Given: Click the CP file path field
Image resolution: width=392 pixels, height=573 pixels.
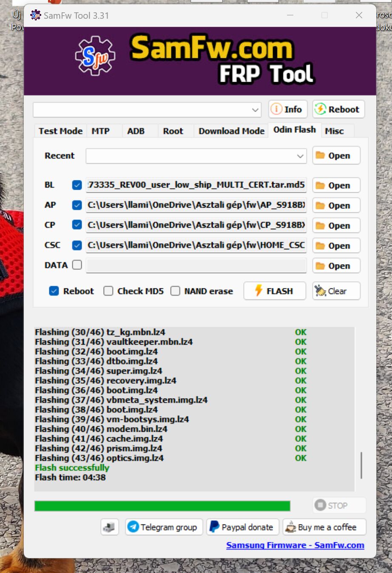Looking at the screenshot, I should [196, 225].
